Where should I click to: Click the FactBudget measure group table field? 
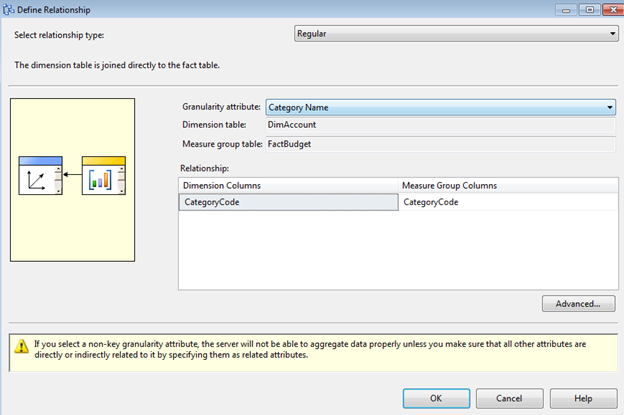(x=440, y=143)
